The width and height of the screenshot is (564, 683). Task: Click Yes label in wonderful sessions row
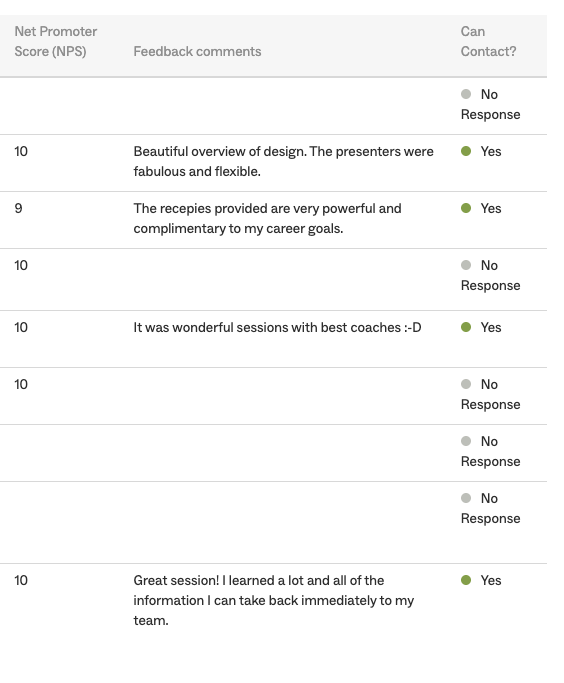[491, 327]
